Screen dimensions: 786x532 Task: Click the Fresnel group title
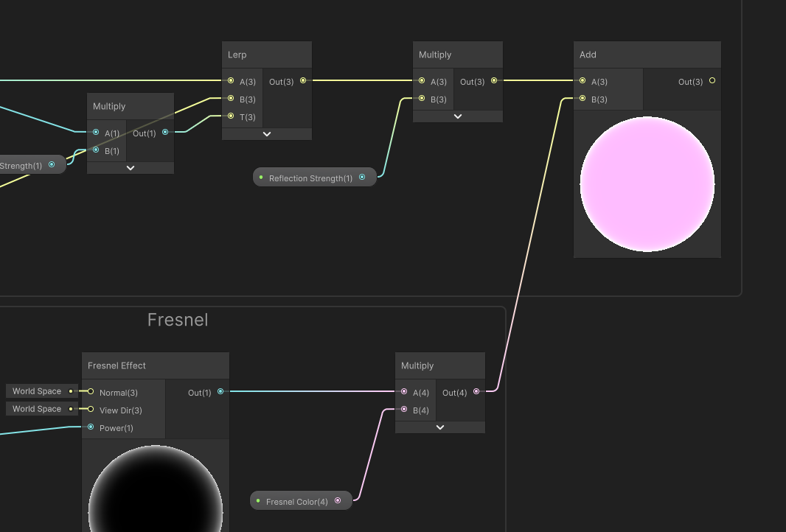(178, 320)
